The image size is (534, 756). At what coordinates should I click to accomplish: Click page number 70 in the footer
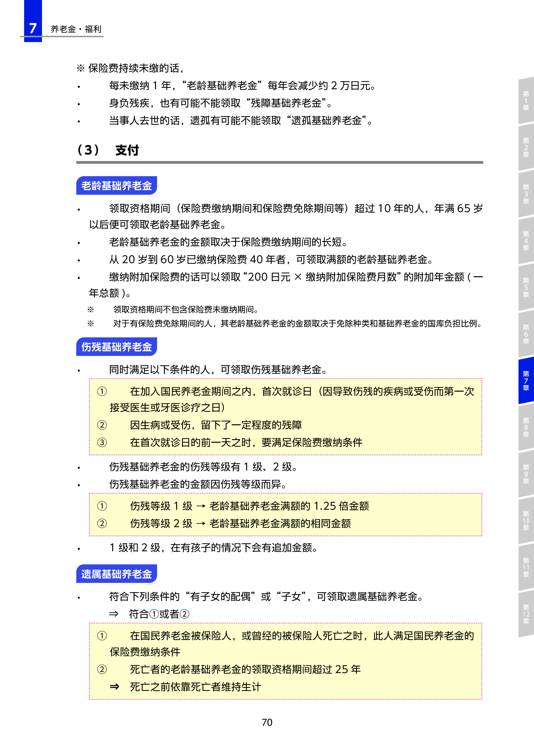click(267, 722)
